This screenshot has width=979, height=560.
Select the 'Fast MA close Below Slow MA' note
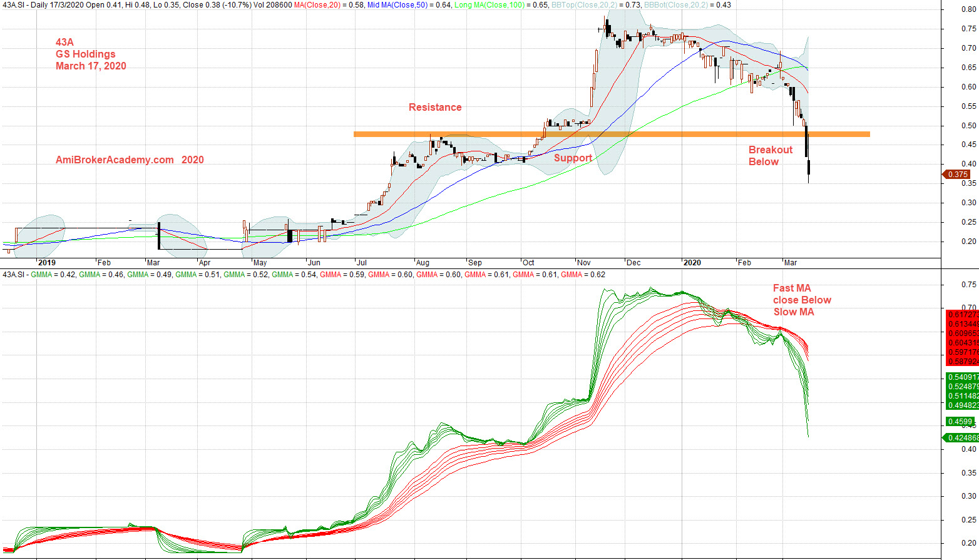click(802, 300)
